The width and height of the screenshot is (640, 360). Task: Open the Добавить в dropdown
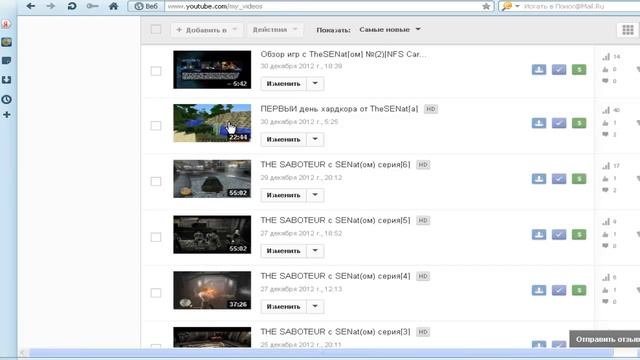point(207,30)
